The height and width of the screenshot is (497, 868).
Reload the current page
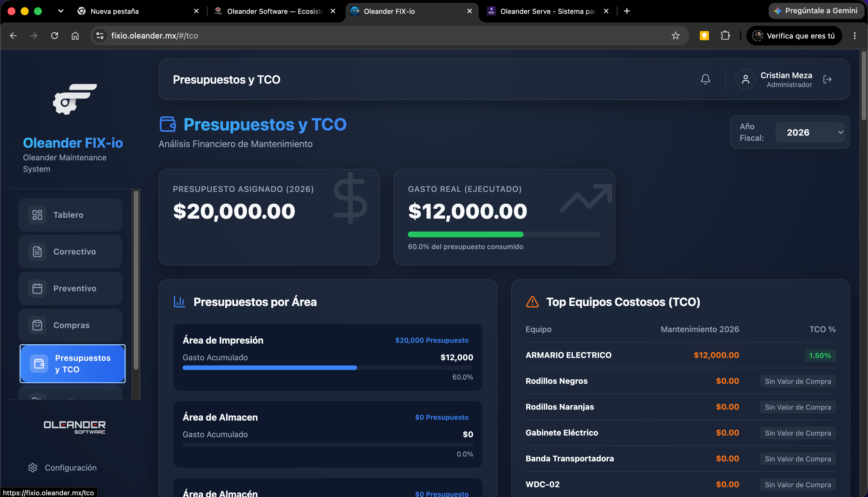[x=55, y=36]
